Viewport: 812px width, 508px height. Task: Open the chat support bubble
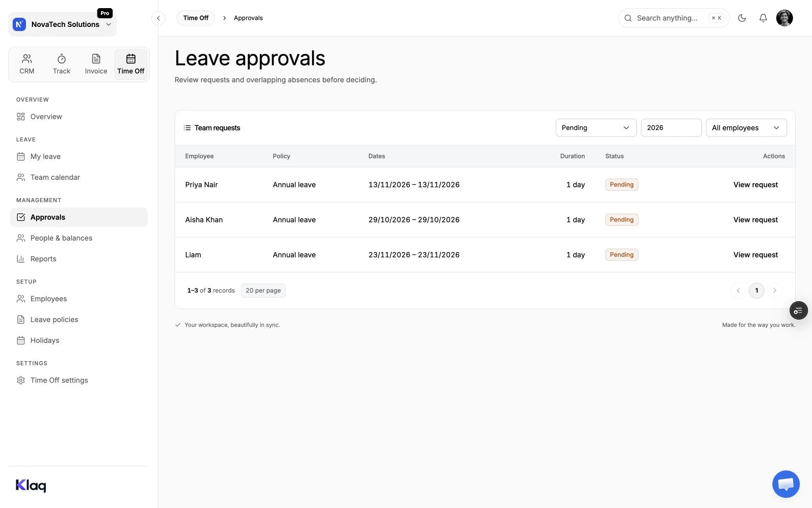coord(786,484)
